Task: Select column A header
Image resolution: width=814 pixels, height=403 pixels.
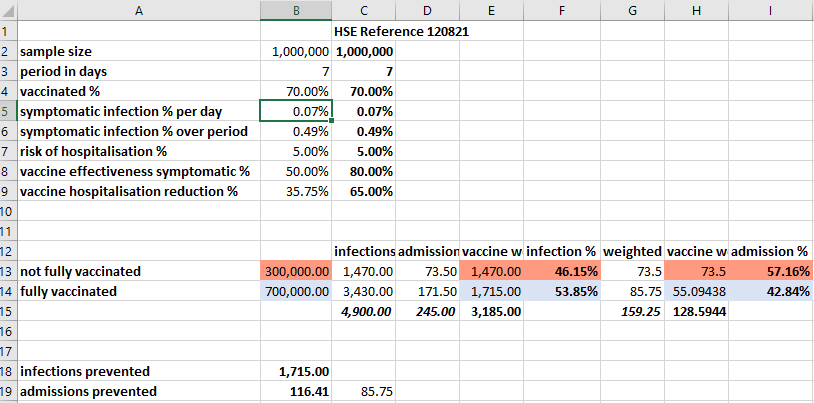Action: click(139, 10)
